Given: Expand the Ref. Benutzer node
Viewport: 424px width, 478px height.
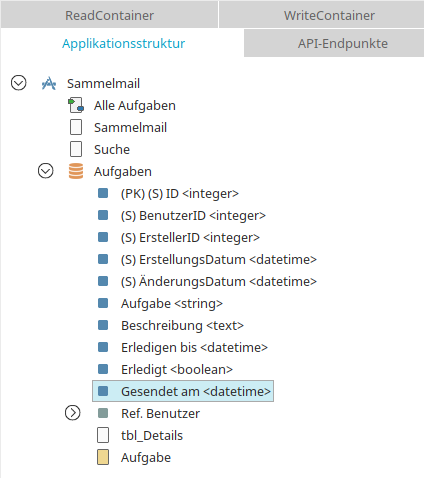Looking at the screenshot, I should tap(73, 413).
